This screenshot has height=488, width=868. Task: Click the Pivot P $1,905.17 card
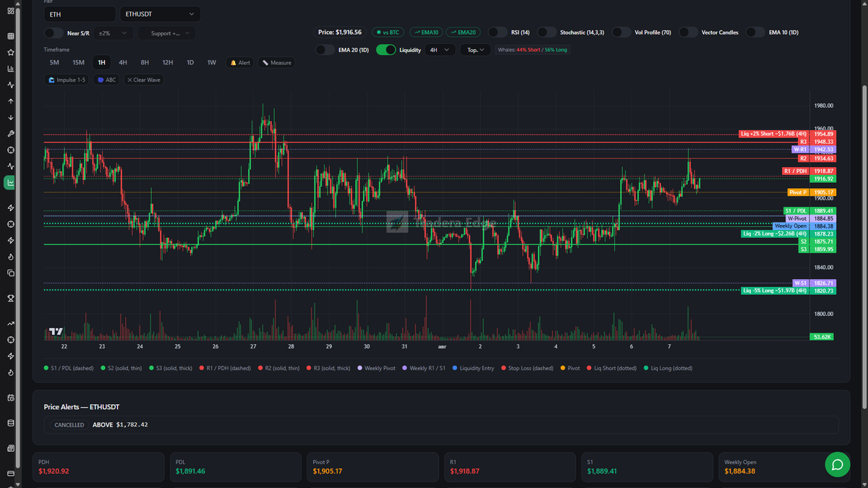(x=373, y=467)
